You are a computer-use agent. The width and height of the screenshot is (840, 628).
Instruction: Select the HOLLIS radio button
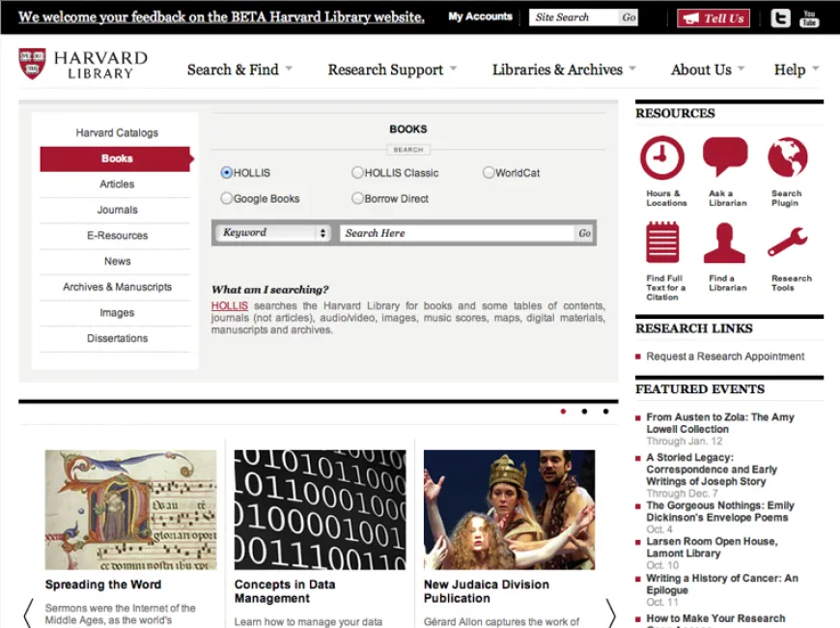[227, 173]
